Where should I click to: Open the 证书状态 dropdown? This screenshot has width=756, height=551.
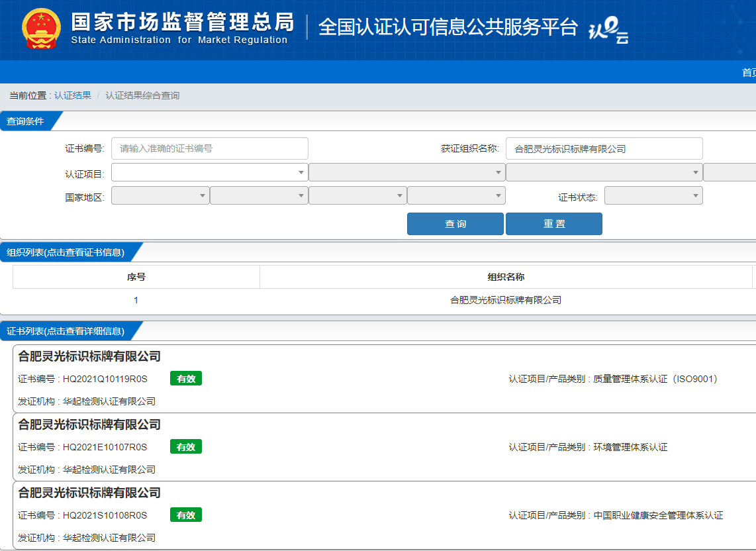pyautogui.click(x=653, y=195)
